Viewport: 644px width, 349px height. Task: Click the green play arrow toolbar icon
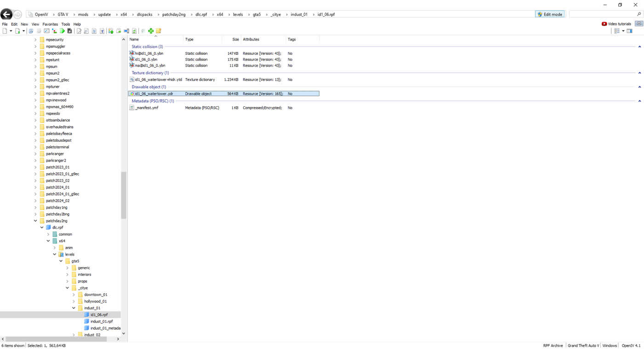click(x=62, y=31)
